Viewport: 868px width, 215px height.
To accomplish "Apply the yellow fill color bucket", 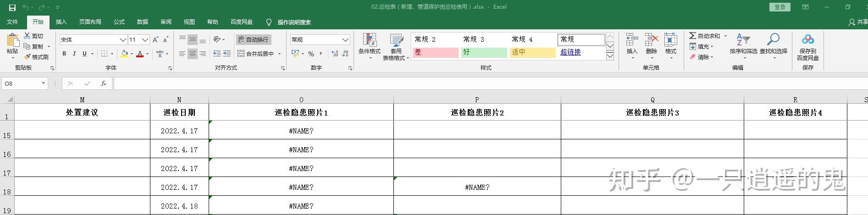I will (124, 54).
